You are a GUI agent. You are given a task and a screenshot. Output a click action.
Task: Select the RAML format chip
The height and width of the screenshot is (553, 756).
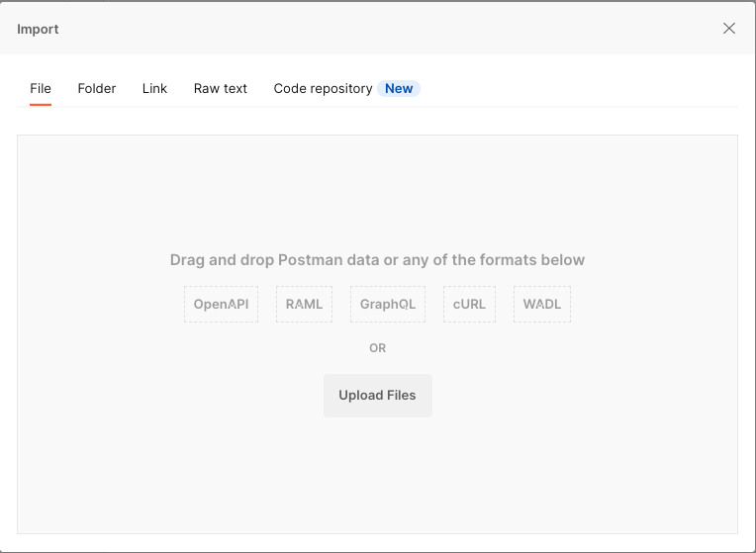[x=304, y=304]
